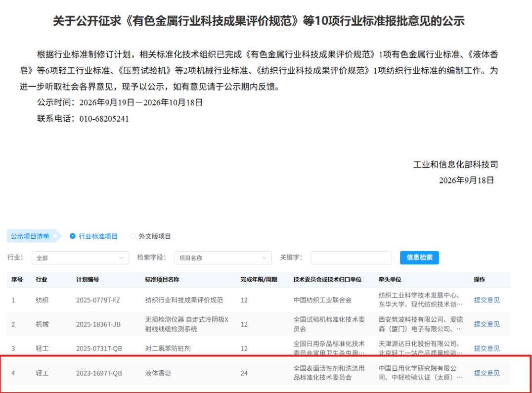This screenshot has height=393, width=532.
Task: Click the 牵头单位 column header
Action: (x=390, y=279)
